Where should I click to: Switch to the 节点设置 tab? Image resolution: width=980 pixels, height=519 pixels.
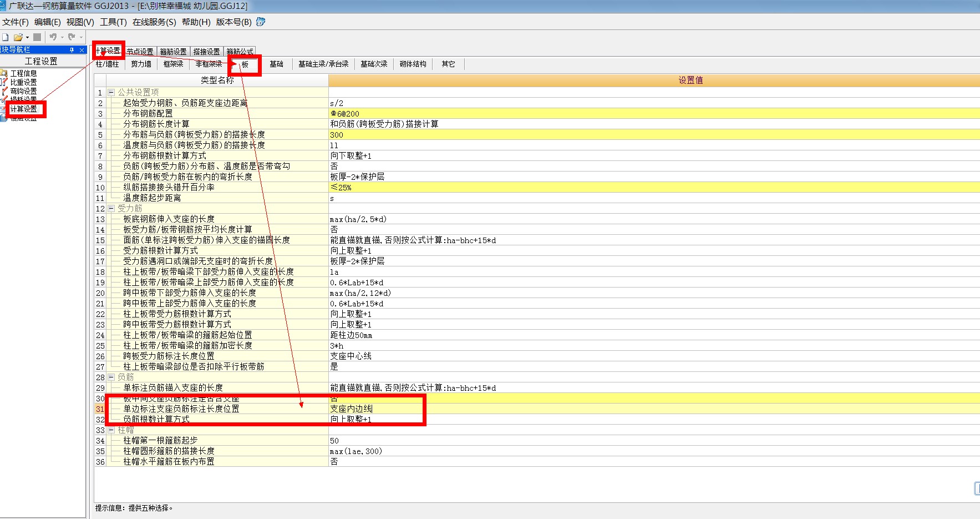tap(140, 52)
